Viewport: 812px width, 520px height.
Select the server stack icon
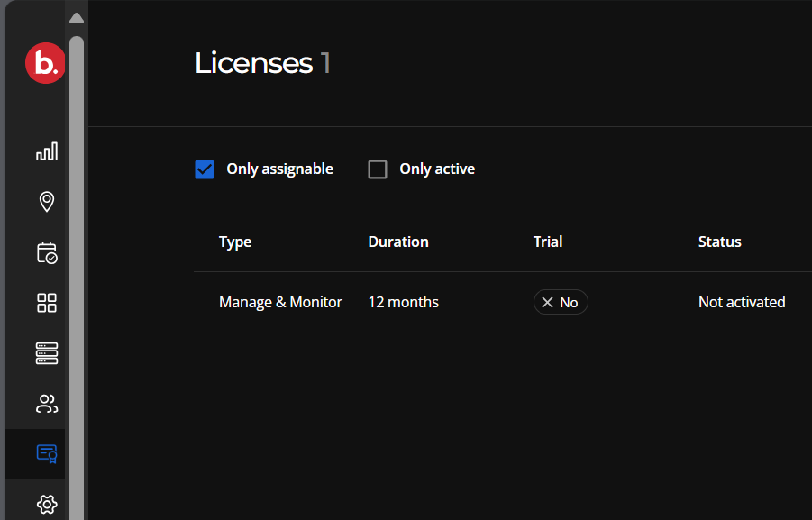click(x=46, y=353)
